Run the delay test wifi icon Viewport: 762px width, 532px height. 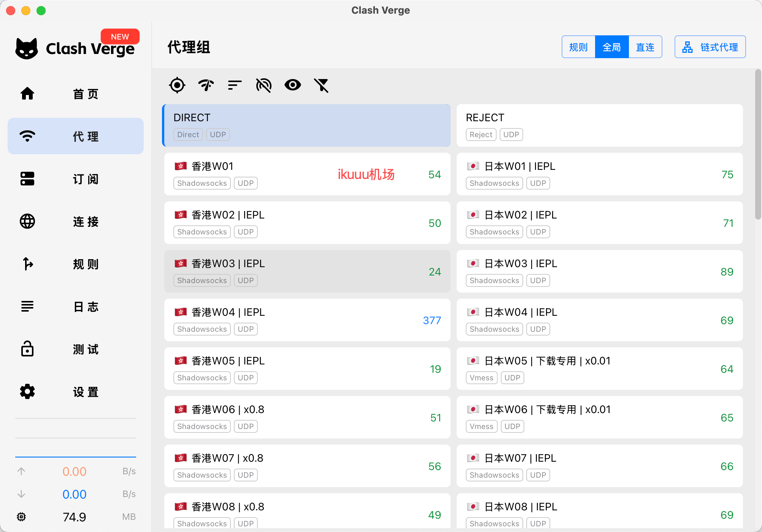coord(206,85)
